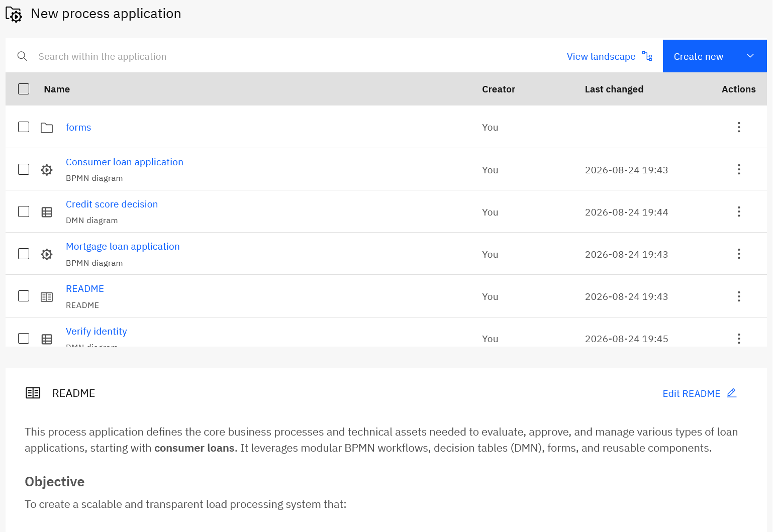The width and height of the screenshot is (773, 532).
Task: Select the Verify identity checkbox
Action: (24, 338)
